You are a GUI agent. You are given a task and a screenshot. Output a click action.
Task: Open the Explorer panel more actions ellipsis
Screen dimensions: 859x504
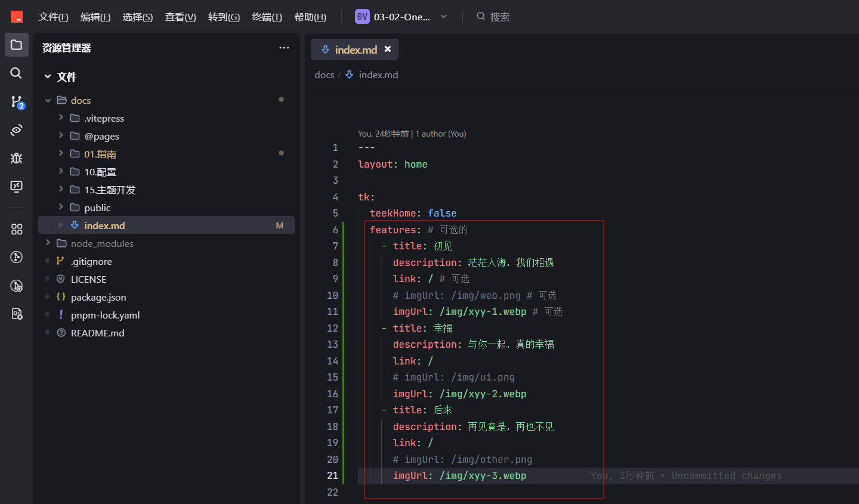(284, 48)
